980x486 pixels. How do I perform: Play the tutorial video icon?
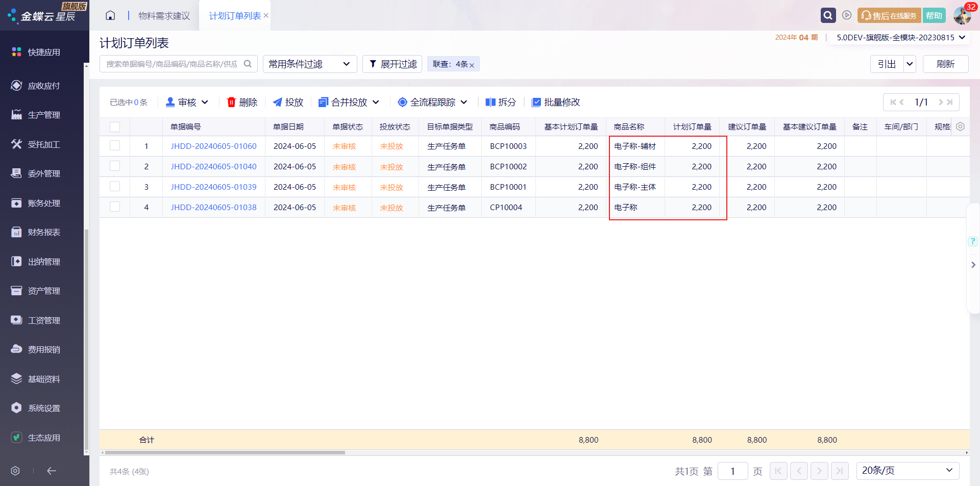point(847,15)
